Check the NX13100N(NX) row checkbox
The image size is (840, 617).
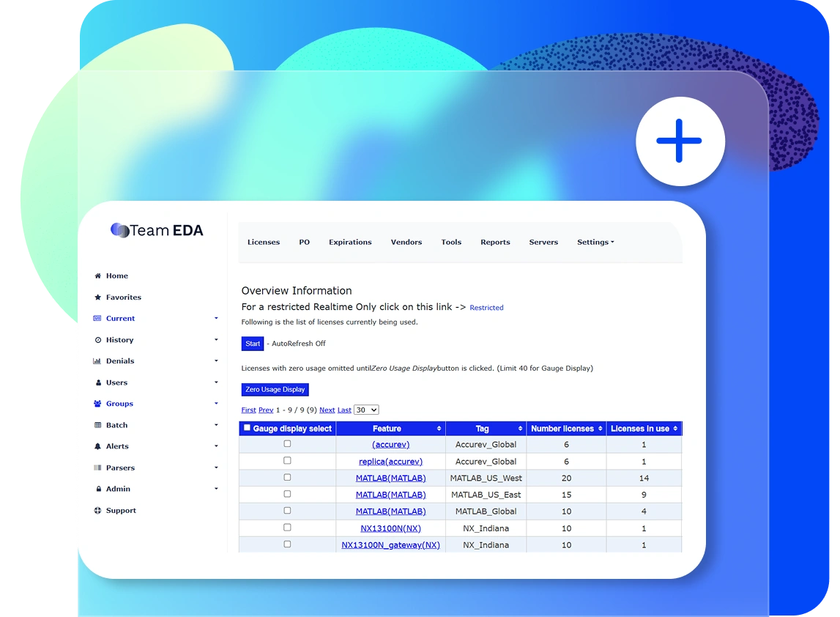(287, 528)
